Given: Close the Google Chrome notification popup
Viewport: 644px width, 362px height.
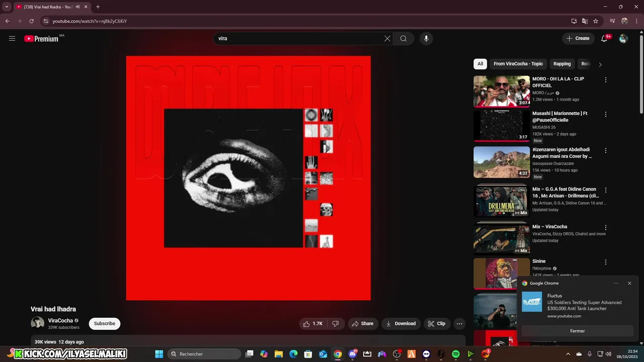Looking at the screenshot, I should [629, 283].
